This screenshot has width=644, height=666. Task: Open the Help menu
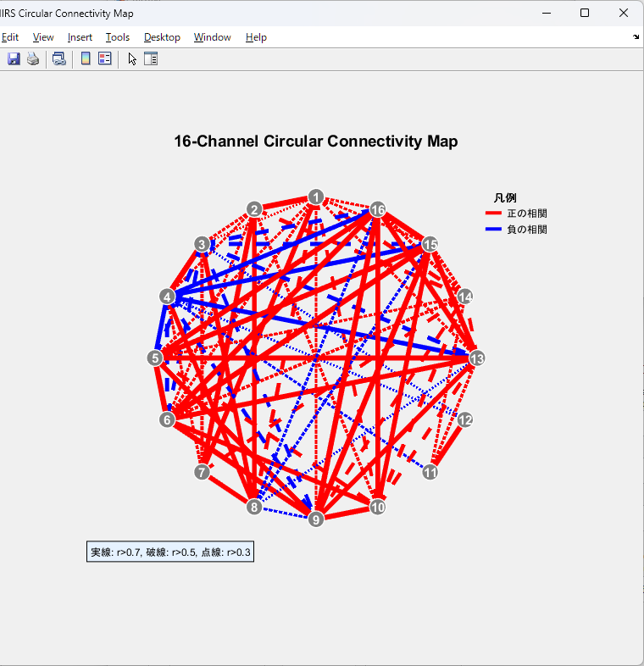[x=256, y=37]
